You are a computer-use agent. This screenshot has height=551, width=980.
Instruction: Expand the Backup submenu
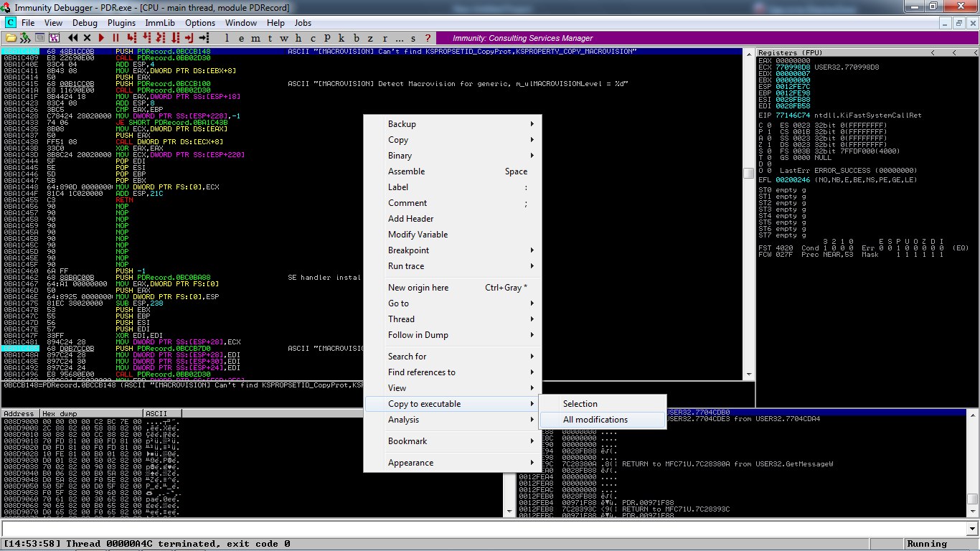click(453, 124)
